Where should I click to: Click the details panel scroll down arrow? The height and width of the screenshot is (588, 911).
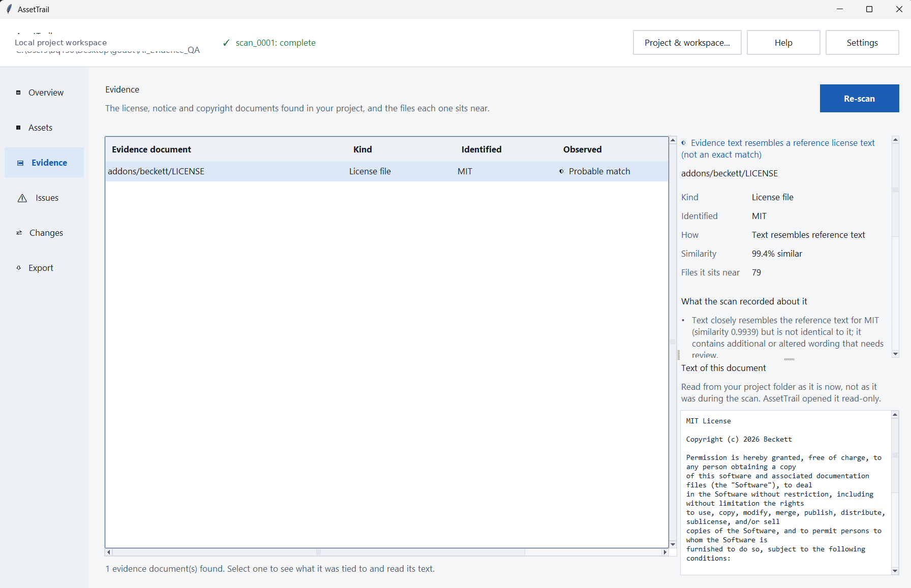(x=895, y=354)
